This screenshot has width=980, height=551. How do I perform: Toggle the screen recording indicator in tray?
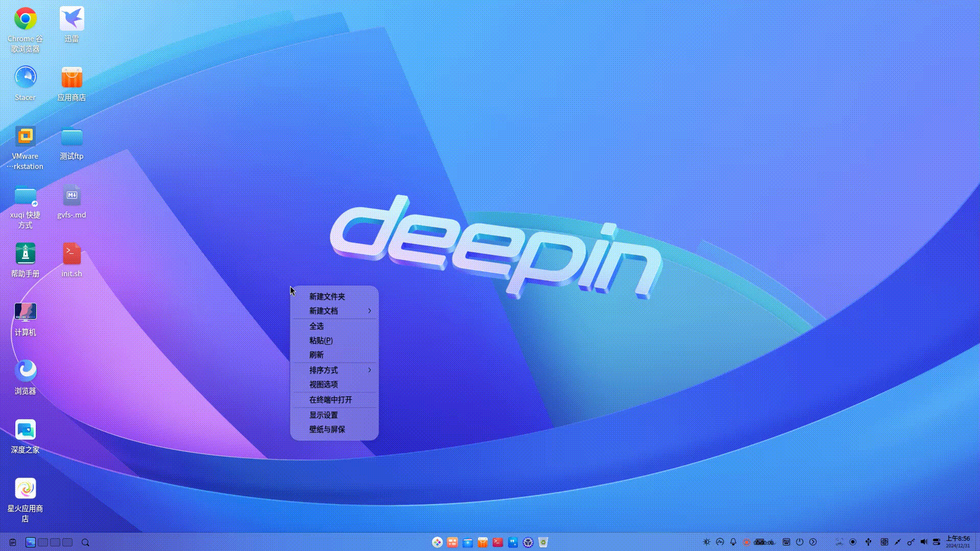coord(746,542)
